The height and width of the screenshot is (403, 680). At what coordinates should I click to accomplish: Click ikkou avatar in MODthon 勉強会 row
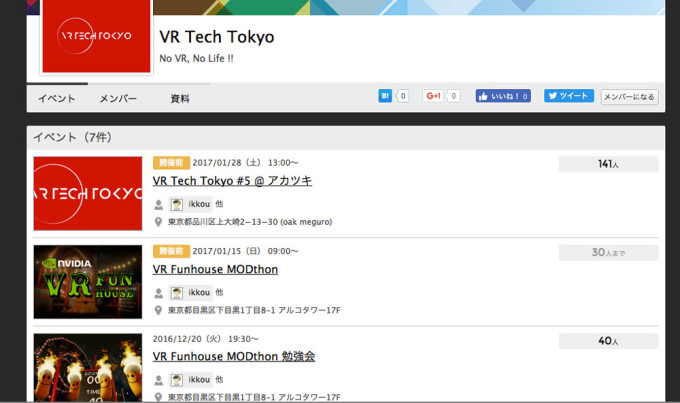click(x=177, y=380)
